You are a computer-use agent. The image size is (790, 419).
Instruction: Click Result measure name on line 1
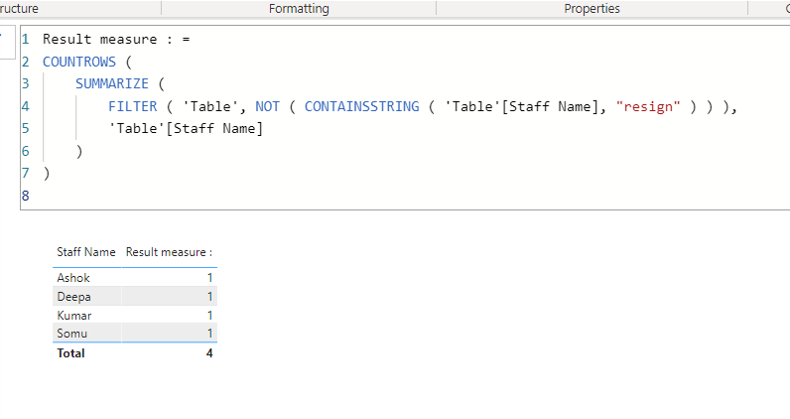(100, 39)
